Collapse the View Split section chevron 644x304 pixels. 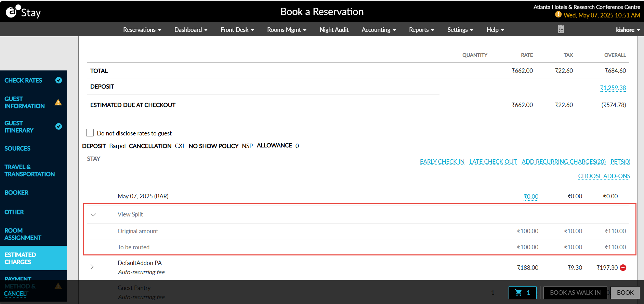click(93, 215)
